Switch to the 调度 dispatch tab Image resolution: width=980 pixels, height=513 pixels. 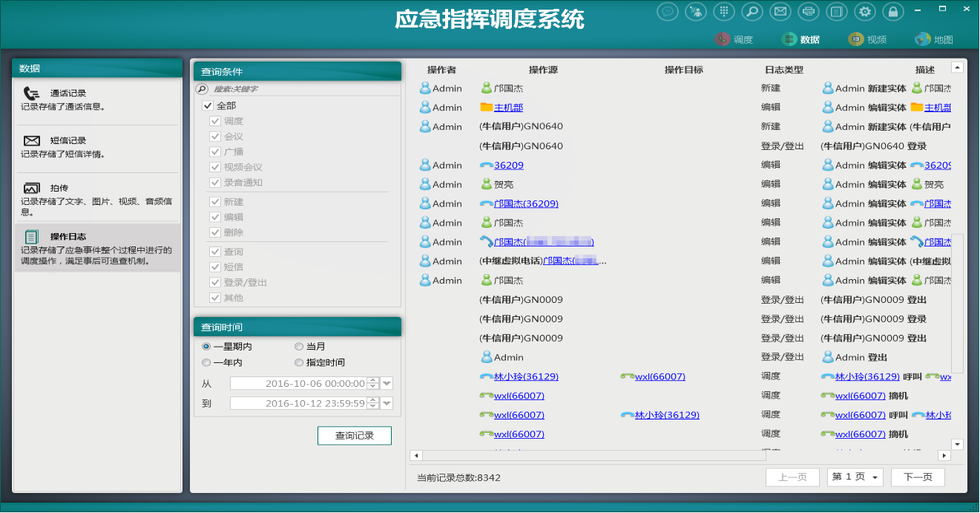point(734,39)
